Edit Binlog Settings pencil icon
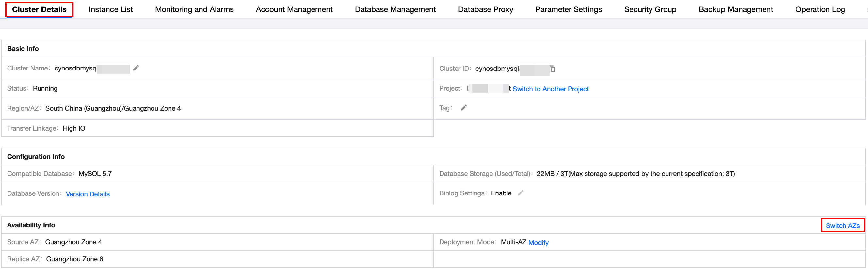Image resolution: width=868 pixels, height=278 pixels. click(520, 193)
